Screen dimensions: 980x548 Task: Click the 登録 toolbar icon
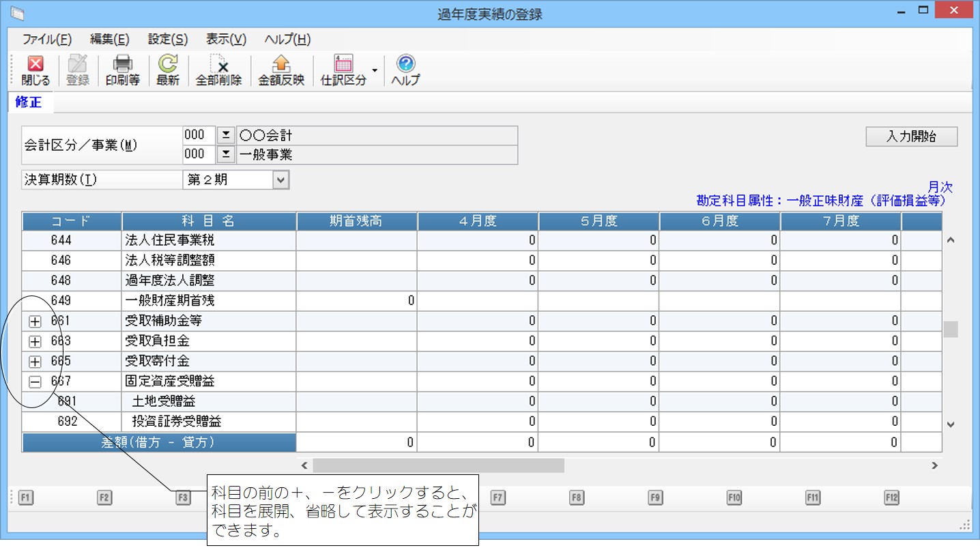tap(78, 65)
